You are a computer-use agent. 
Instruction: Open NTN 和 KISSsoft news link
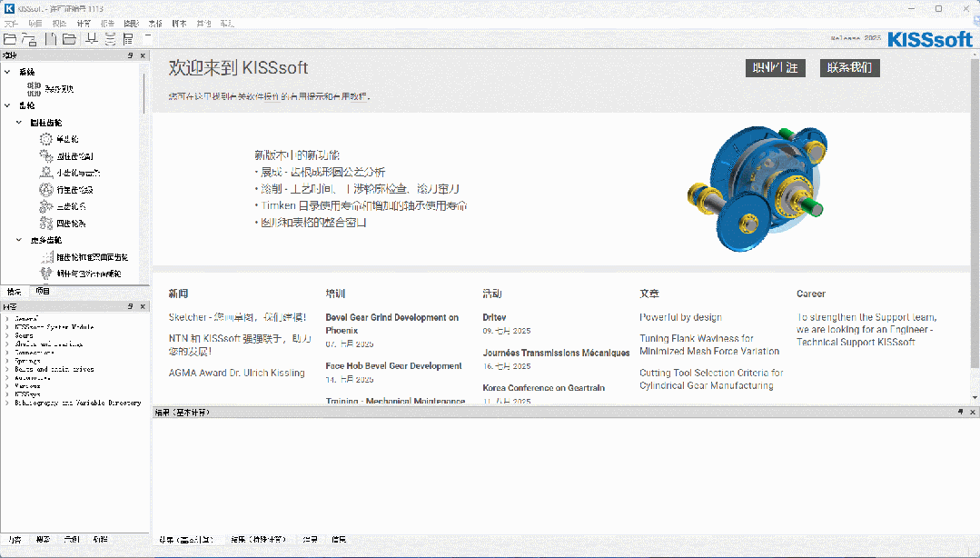click(x=240, y=344)
